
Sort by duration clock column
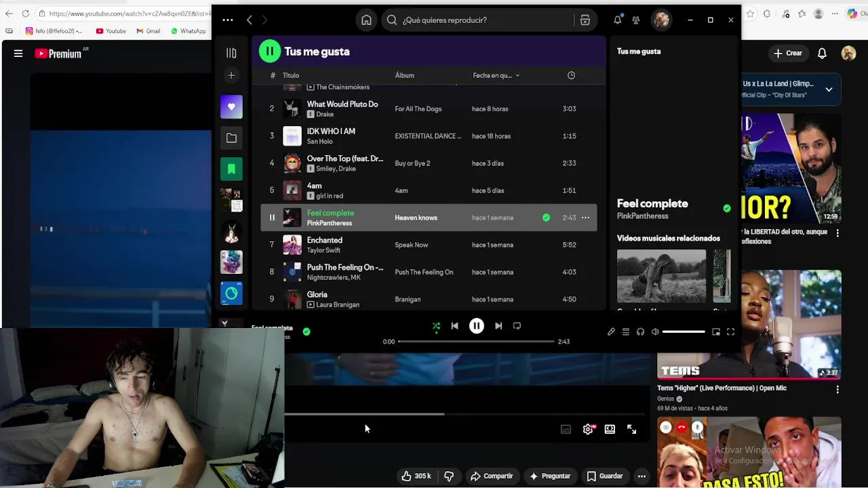pyautogui.click(x=571, y=75)
